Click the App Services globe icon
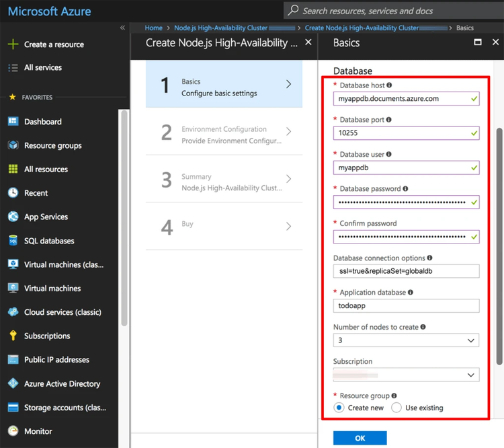Image resolution: width=504 pixels, height=448 pixels. click(13, 217)
